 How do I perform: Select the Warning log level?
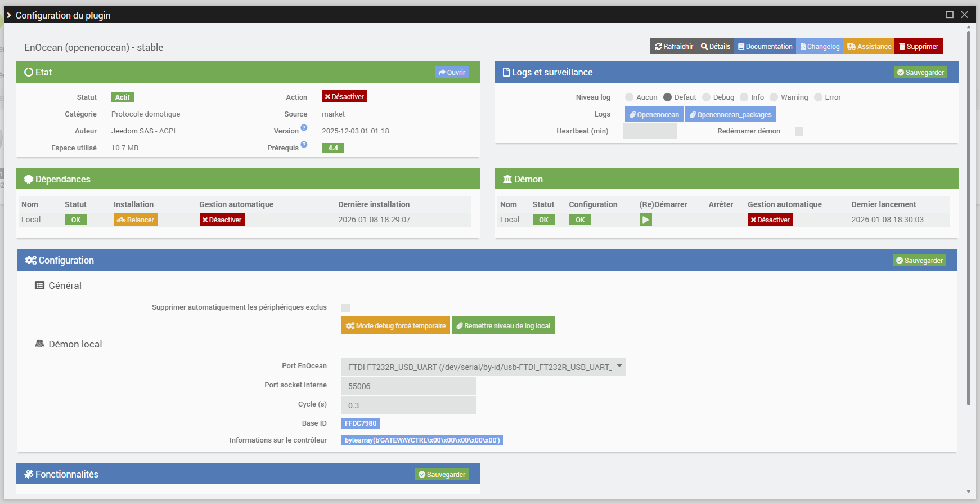tap(774, 97)
